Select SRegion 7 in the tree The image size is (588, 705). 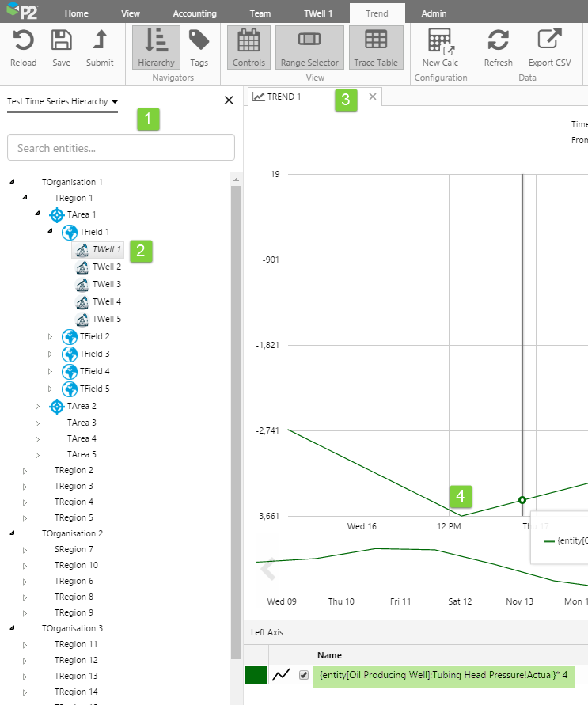pyautogui.click(x=74, y=549)
